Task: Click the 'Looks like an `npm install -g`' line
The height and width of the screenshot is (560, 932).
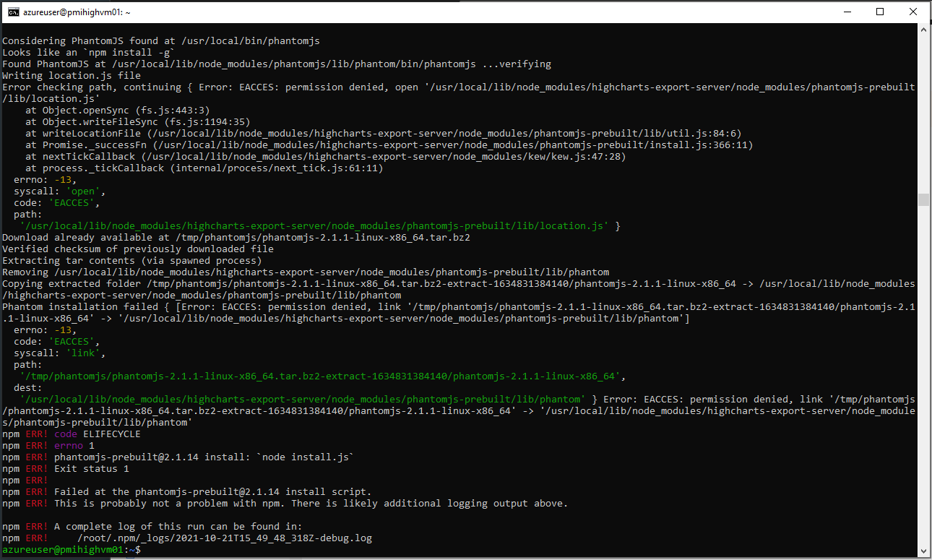Action: pyautogui.click(x=89, y=53)
